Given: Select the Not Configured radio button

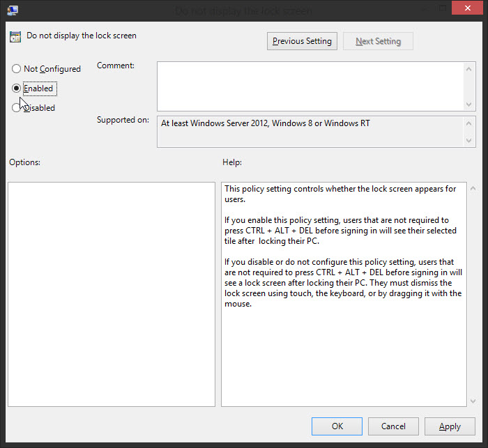Looking at the screenshot, I should coord(16,68).
